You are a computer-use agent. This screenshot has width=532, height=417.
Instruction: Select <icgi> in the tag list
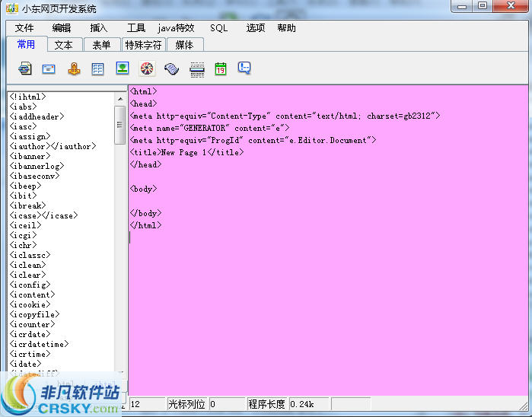click(23, 235)
